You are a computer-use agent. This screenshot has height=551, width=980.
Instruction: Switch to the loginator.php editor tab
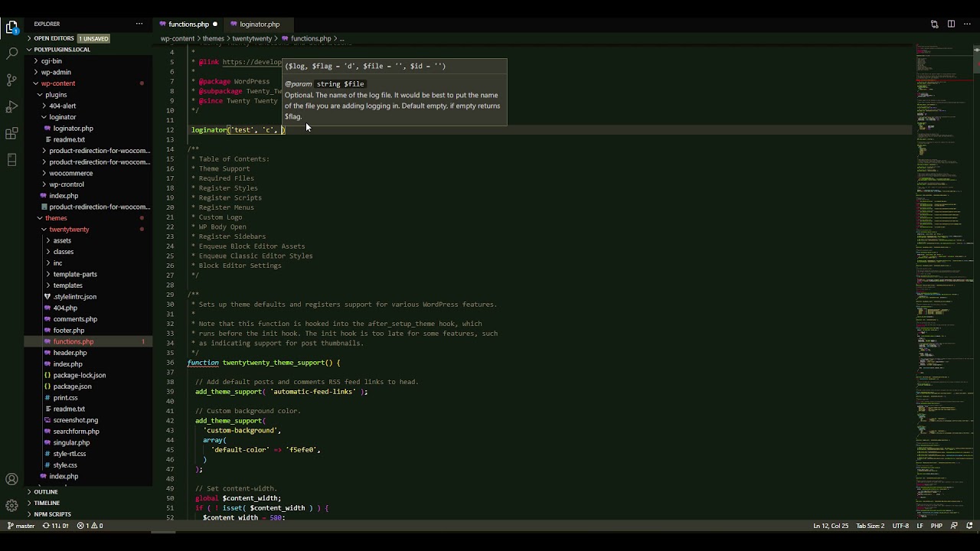pos(260,24)
